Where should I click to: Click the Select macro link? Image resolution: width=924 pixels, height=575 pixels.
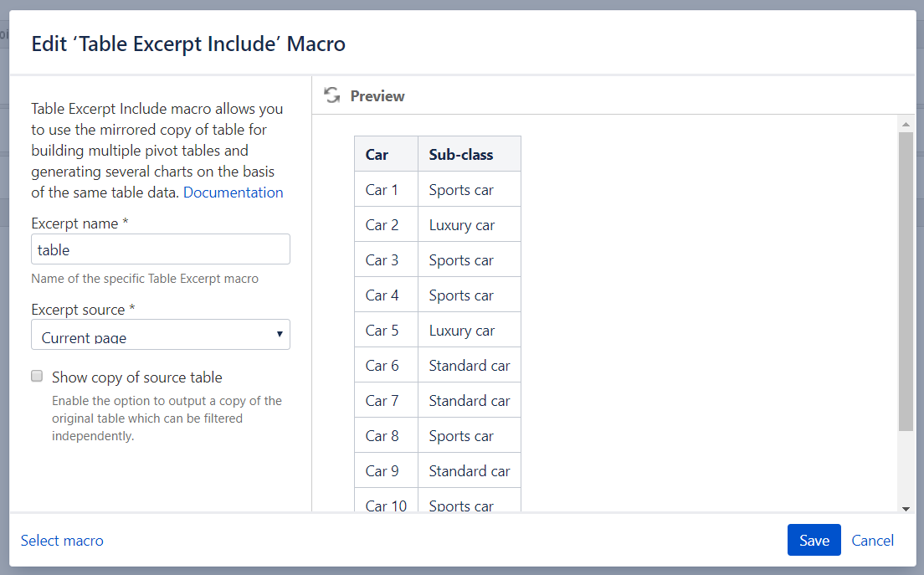point(62,540)
